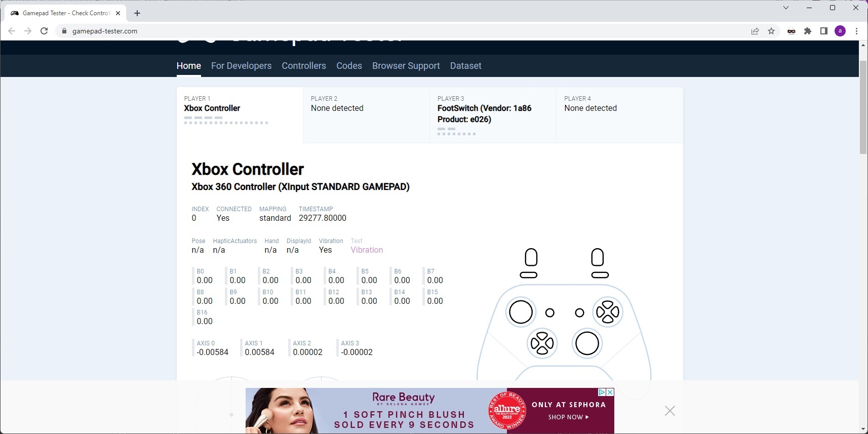Click right bumper on controller diagram
The width and height of the screenshot is (868, 434).
coord(600,274)
